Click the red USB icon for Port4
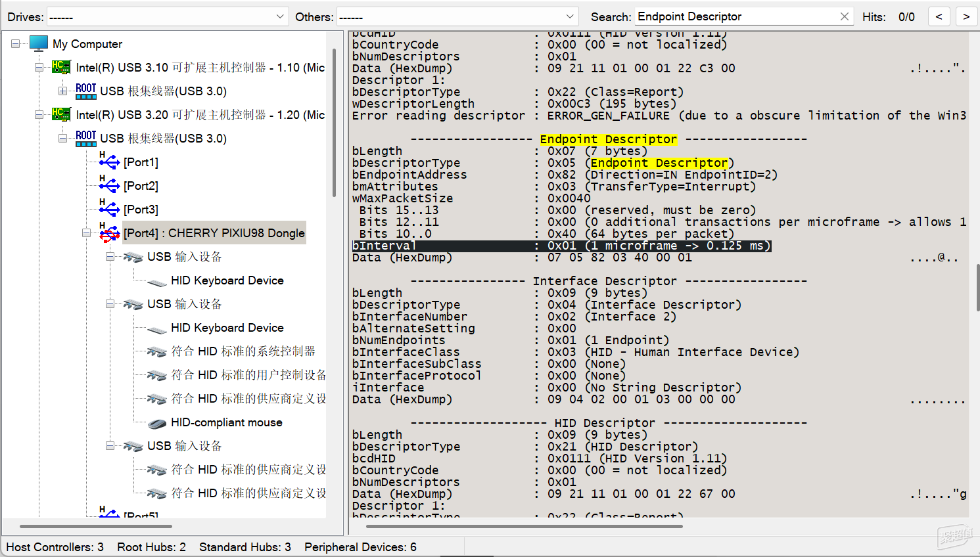This screenshot has height=557, width=980. click(x=109, y=233)
